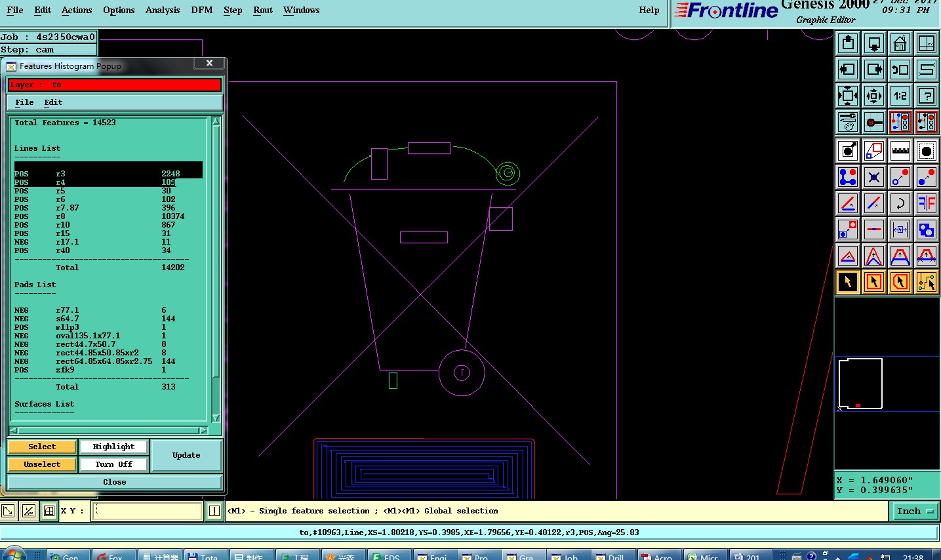The width and height of the screenshot is (941, 560).
Task: Open the Acro taskbar item
Action: [660, 555]
